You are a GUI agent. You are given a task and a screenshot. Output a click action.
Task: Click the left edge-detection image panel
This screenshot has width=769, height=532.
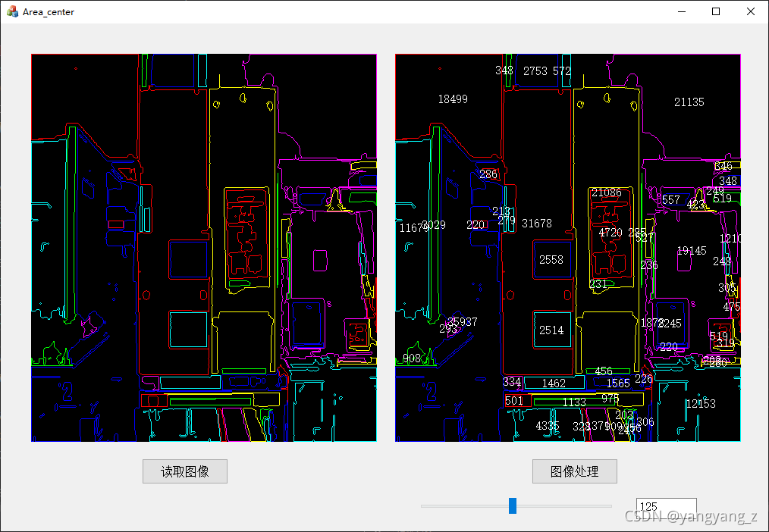203,246
